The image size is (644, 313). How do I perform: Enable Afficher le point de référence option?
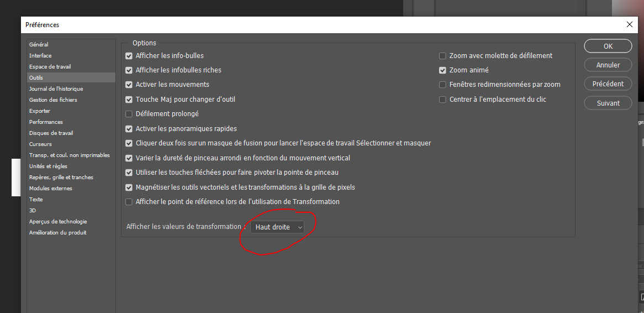[129, 202]
